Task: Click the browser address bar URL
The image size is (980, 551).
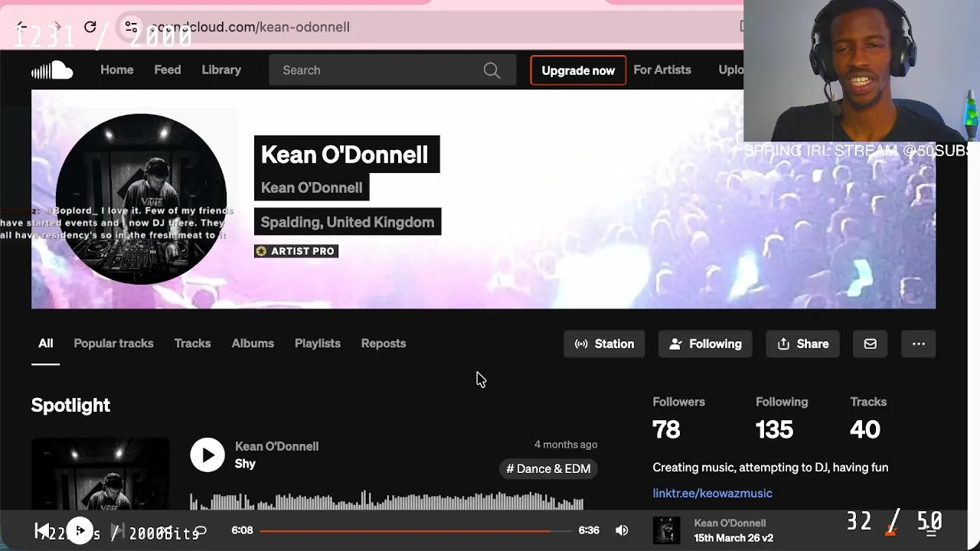Action: click(250, 27)
